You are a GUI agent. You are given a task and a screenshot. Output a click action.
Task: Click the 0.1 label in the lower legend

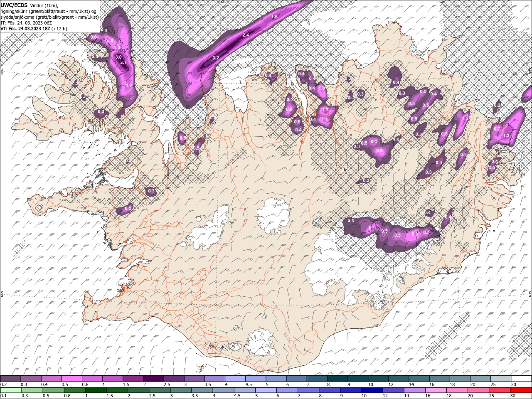tap(3, 396)
